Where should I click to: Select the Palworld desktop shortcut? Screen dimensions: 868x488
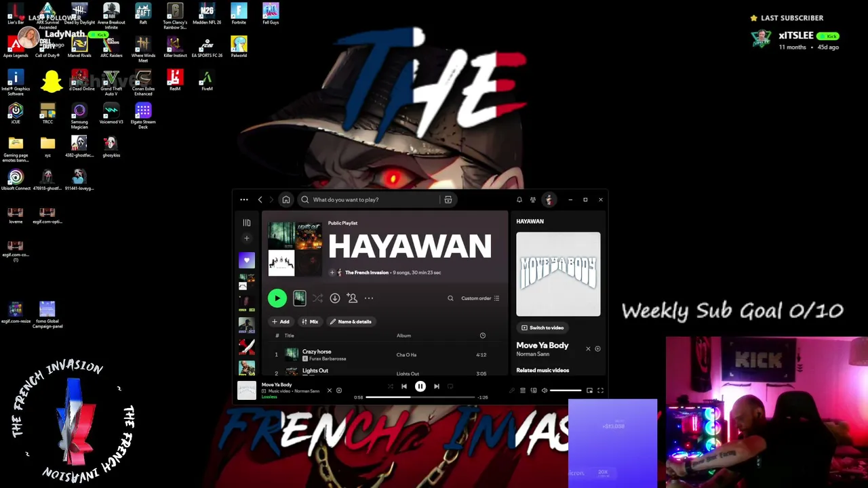pos(239,47)
